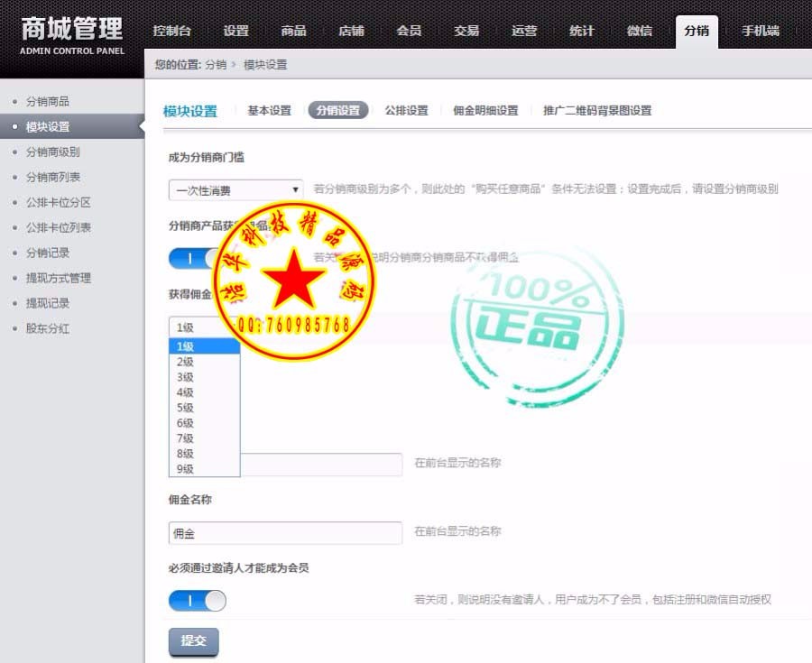Open the 运营 navigation tab

click(524, 31)
